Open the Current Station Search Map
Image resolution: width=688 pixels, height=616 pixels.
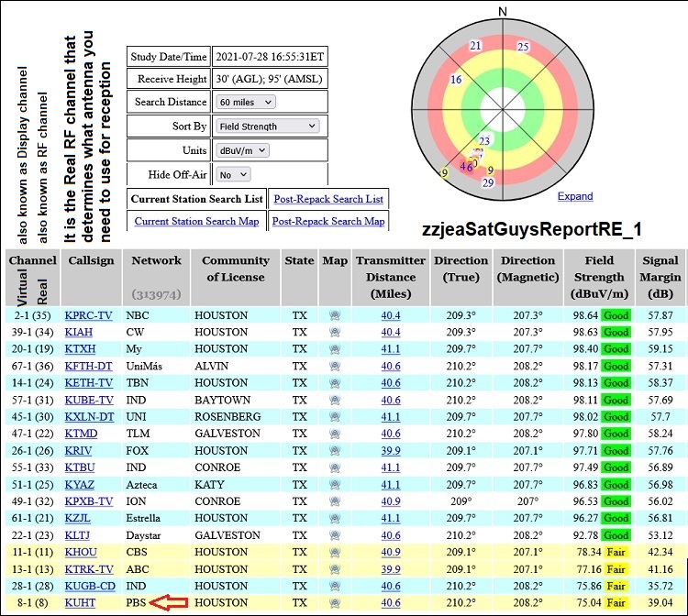tap(196, 221)
